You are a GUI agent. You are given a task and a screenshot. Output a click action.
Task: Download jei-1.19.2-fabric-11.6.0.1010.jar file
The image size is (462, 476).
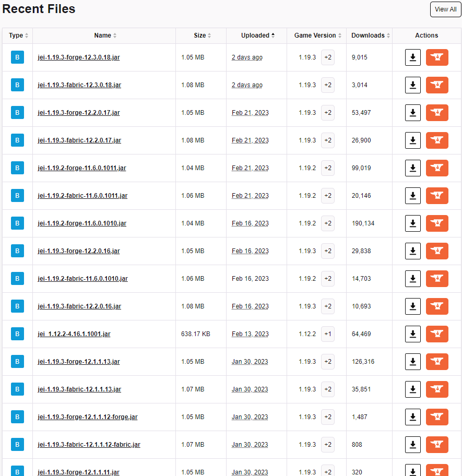point(412,279)
